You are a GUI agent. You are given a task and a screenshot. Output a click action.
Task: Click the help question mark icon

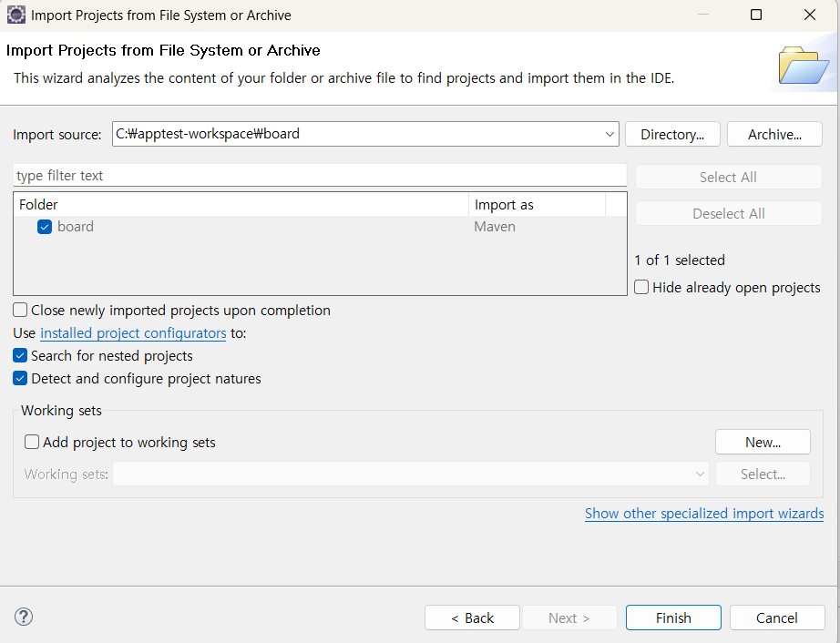25,617
